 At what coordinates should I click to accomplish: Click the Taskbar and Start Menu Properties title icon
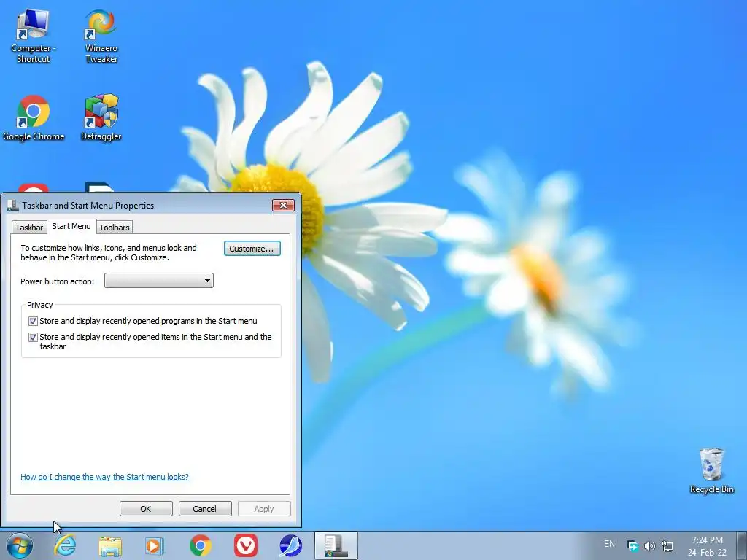point(13,205)
